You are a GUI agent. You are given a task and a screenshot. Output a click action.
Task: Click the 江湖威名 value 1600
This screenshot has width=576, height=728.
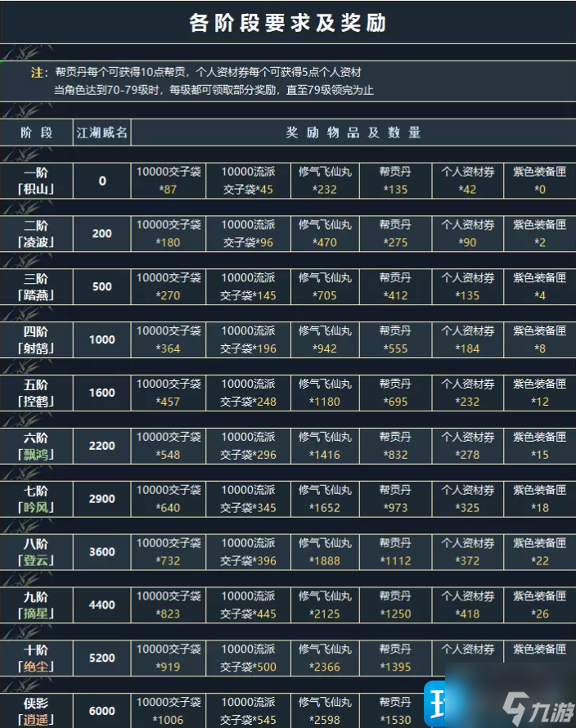coord(101,393)
